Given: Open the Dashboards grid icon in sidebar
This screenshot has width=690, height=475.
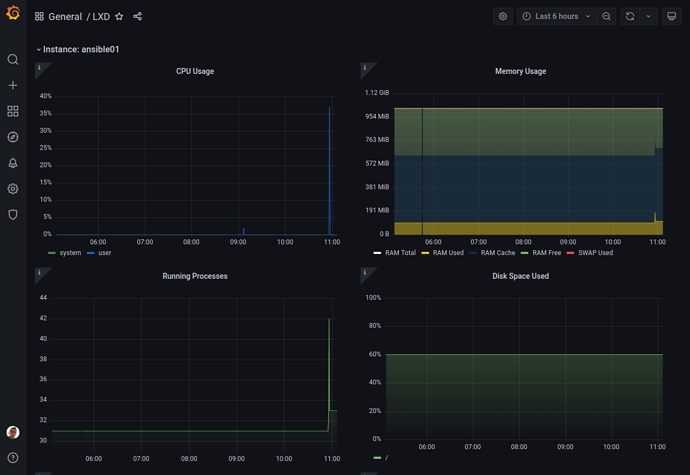Looking at the screenshot, I should point(13,111).
